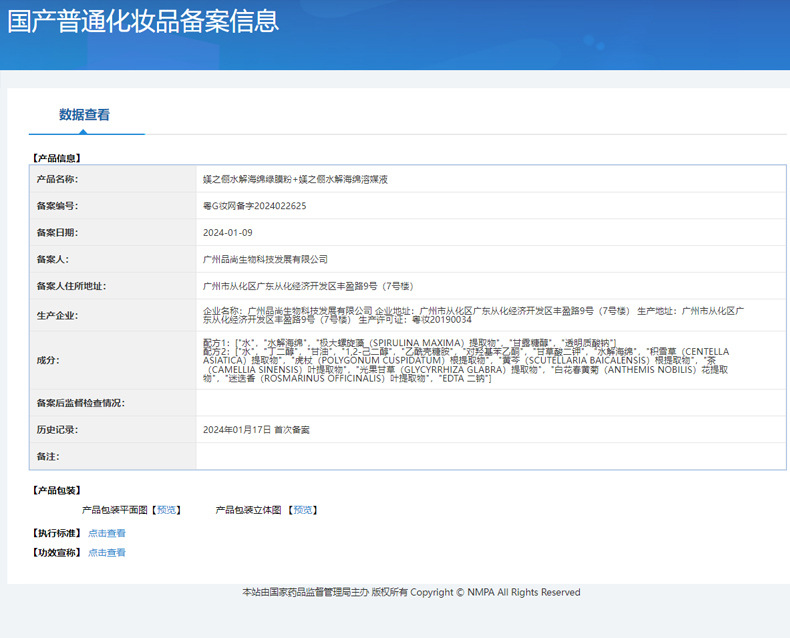Screen dimensions: 790x638
Task: Select the 历史记录 label cell
Action: pyautogui.click(x=113, y=429)
